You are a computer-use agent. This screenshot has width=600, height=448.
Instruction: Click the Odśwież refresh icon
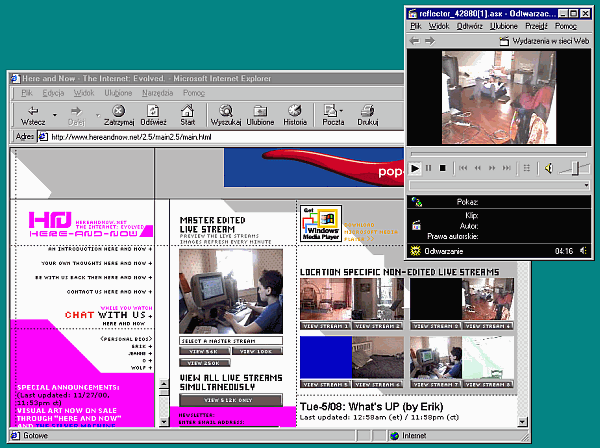click(x=153, y=116)
